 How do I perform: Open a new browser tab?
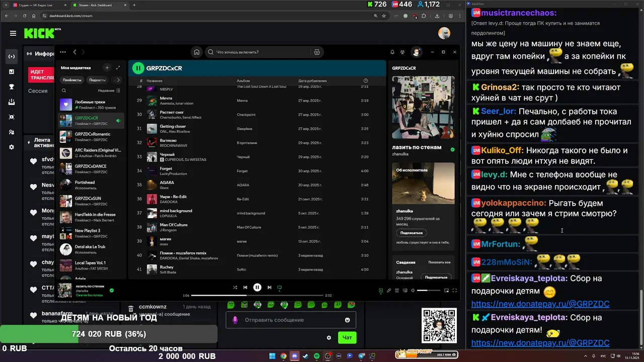point(134,5)
